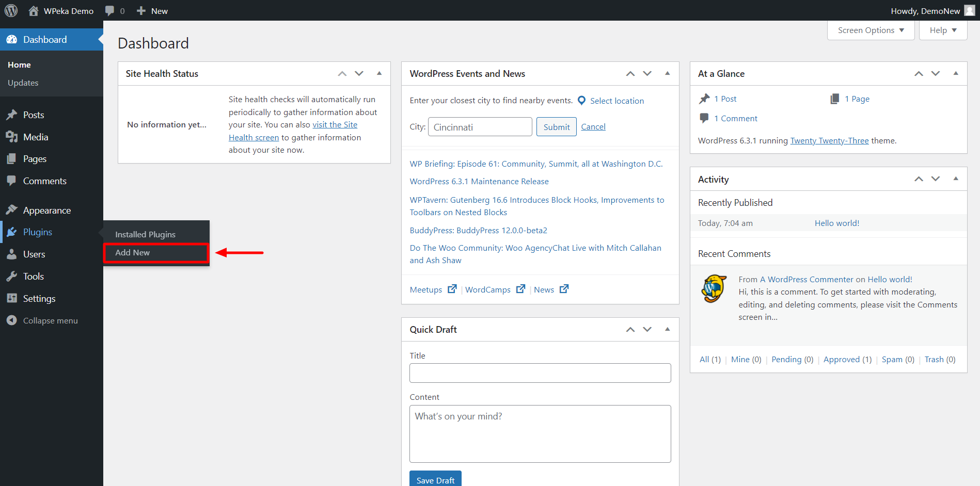Open Users via the sidebar icon
The image size is (980, 486).
[12, 254]
